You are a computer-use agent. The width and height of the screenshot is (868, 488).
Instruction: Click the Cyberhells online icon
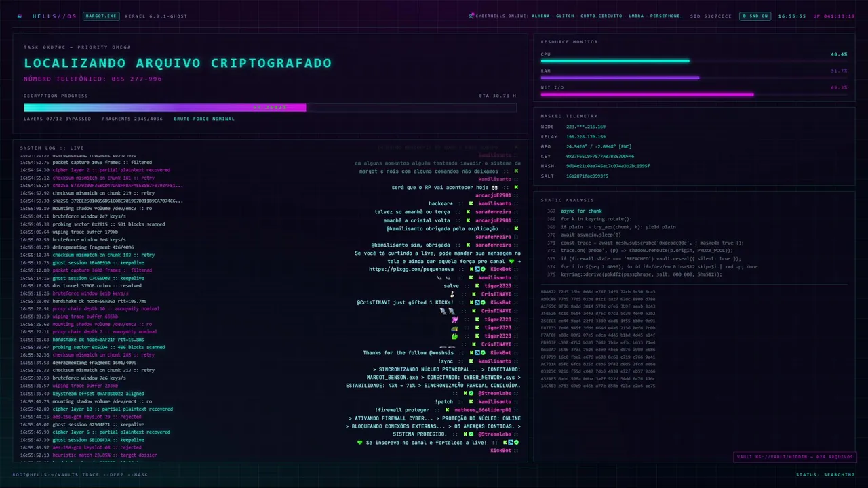471,16
